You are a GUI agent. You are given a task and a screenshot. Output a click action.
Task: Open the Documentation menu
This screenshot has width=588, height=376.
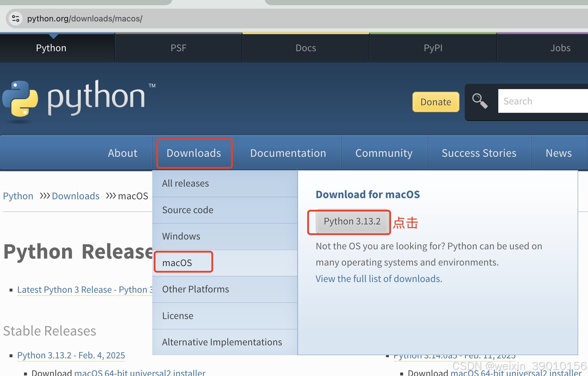point(288,153)
